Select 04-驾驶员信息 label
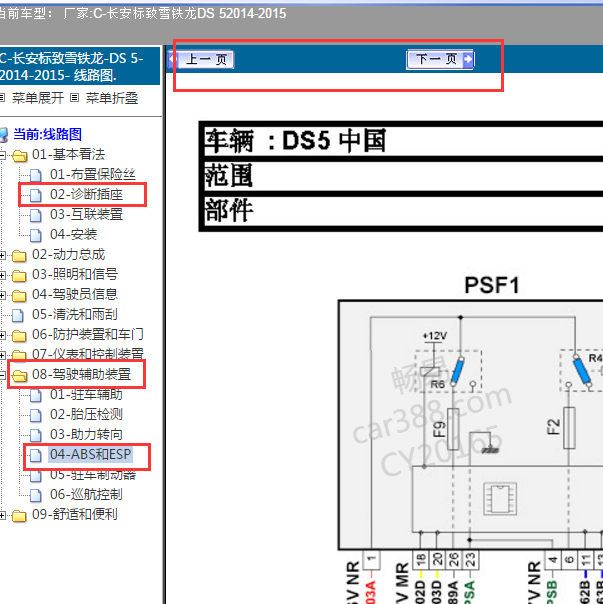This screenshot has width=603, height=604. pos(75,294)
